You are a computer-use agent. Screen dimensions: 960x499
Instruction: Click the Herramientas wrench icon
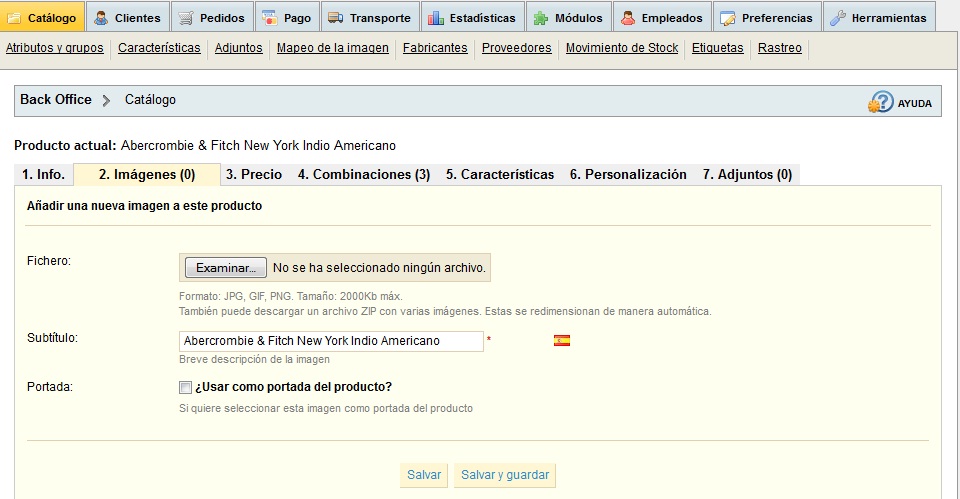pos(838,18)
